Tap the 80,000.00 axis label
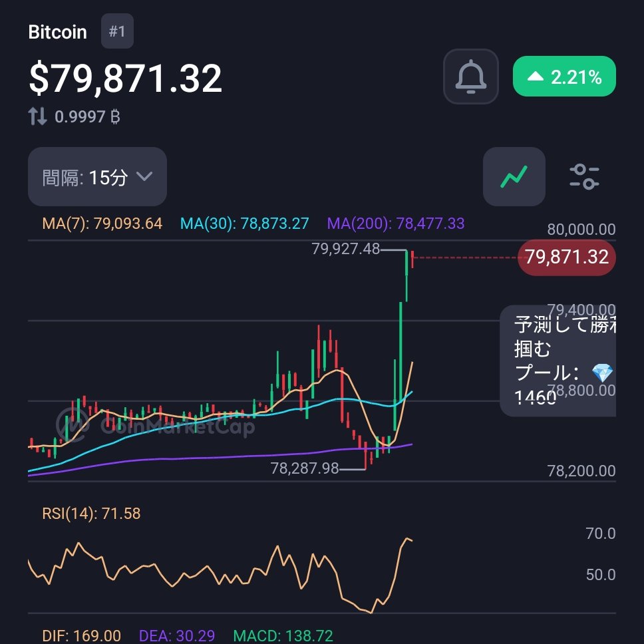This screenshot has height=644, width=644. (581, 229)
